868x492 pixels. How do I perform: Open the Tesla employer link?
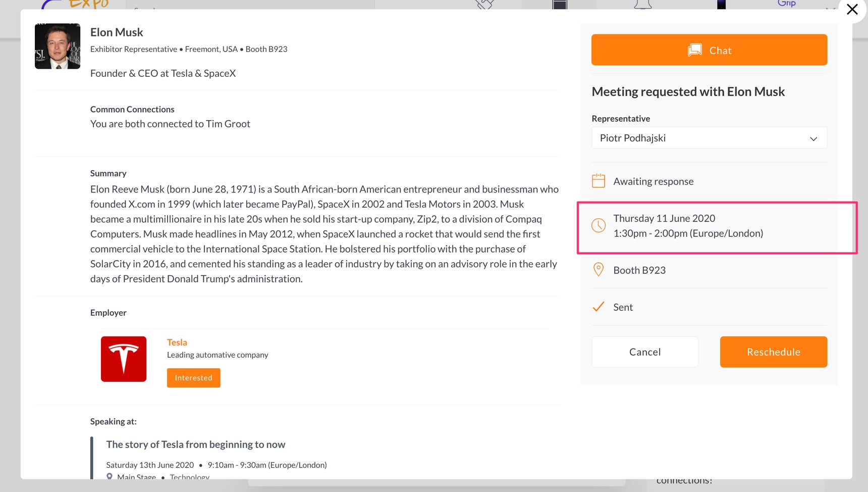tap(177, 342)
